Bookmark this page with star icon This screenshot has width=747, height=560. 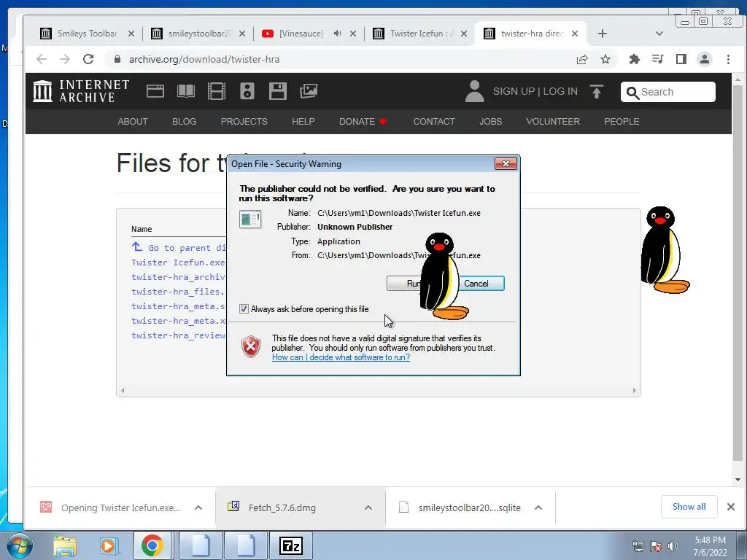pyautogui.click(x=605, y=59)
